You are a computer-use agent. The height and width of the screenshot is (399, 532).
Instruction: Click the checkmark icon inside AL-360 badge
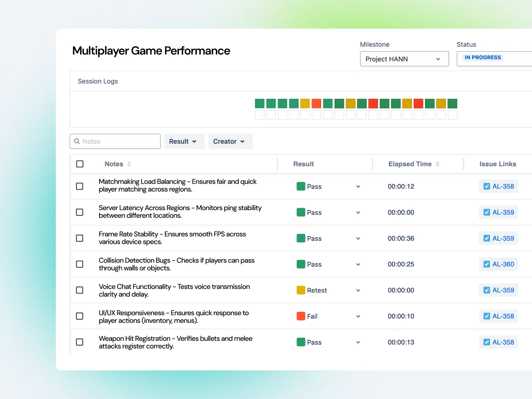487,264
